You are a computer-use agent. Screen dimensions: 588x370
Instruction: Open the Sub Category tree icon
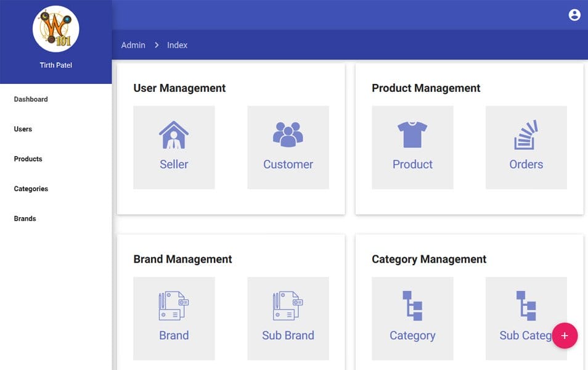[x=526, y=306]
